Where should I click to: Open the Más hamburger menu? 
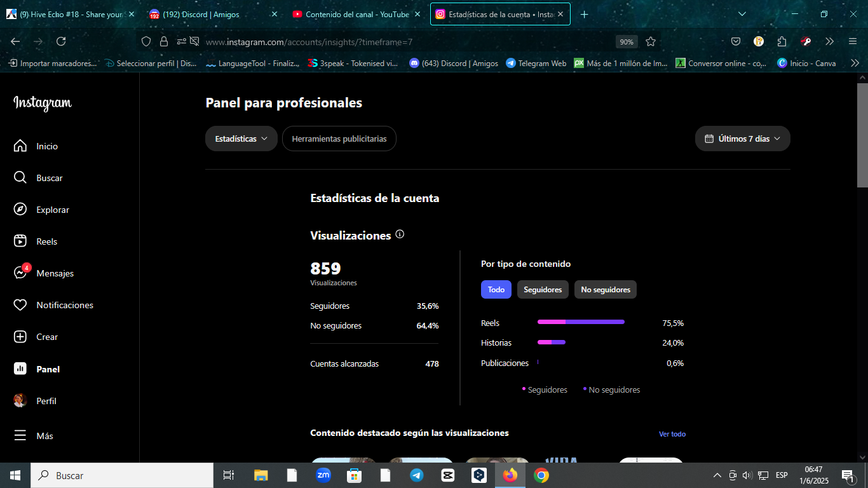click(x=20, y=436)
